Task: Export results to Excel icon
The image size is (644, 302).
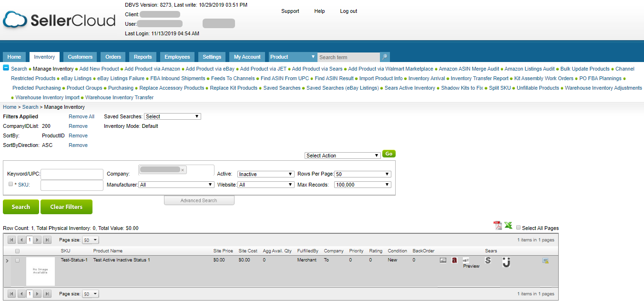Action: (509, 226)
